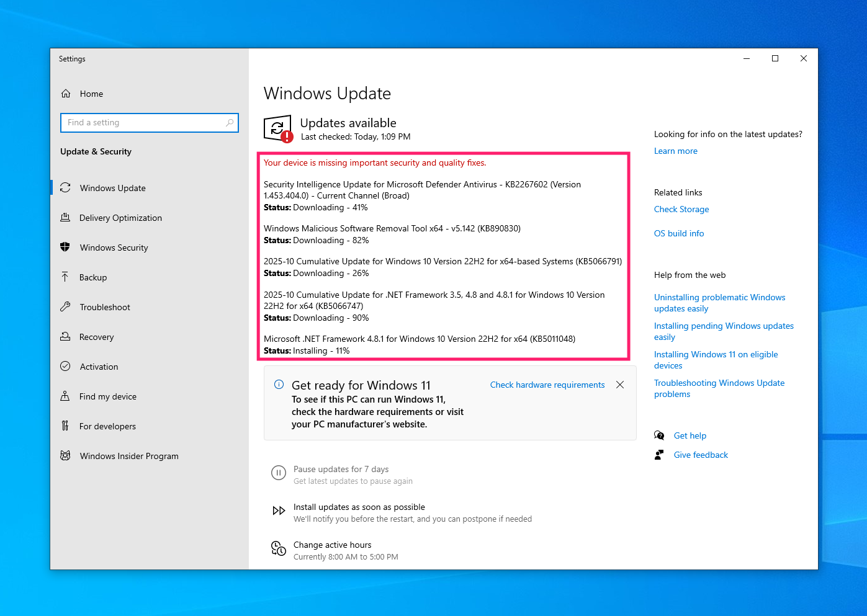Click the Backup upward arrow icon
Screen dimensions: 867x616
(65, 277)
